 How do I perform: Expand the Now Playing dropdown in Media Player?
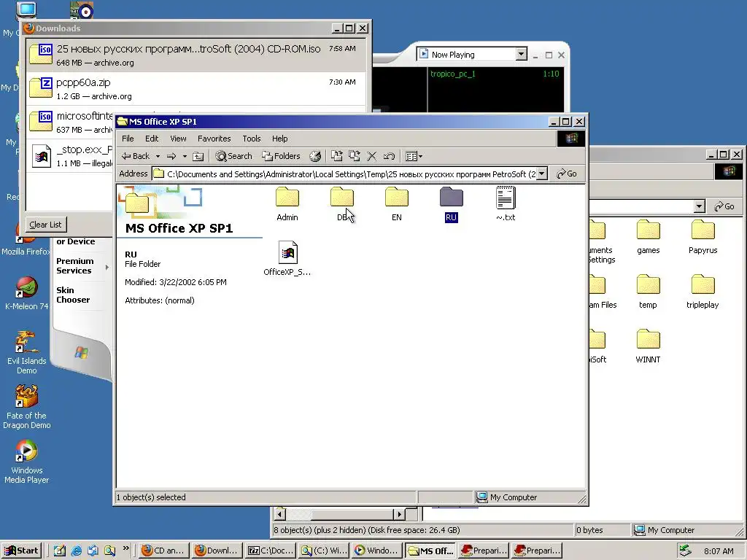click(521, 54)
